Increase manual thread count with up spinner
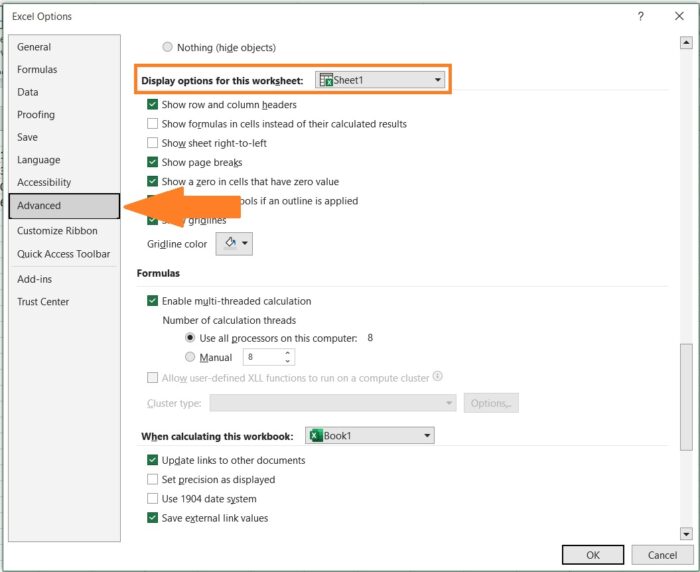 (x=288, y=353)
